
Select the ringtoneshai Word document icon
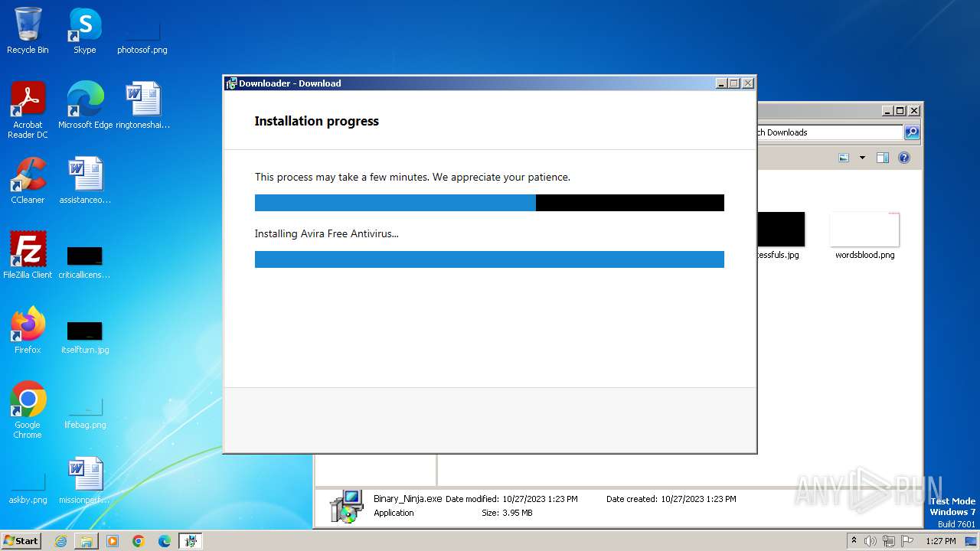[142, 106]
